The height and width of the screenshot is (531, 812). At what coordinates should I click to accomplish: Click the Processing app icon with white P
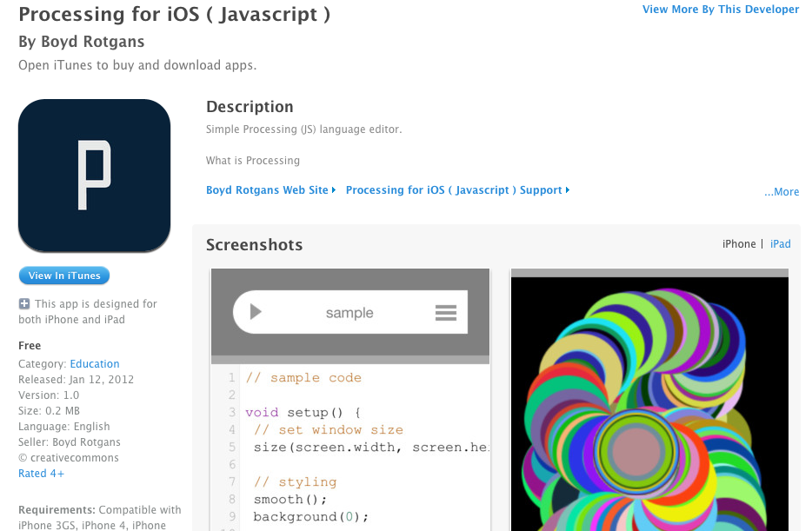tap(94, 176)
